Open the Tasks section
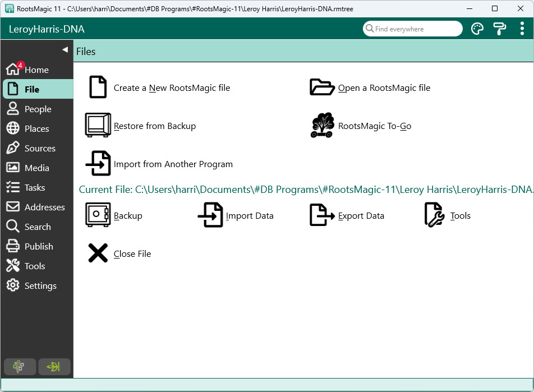This screenshot has width=534, height=392. click(37, 188)
